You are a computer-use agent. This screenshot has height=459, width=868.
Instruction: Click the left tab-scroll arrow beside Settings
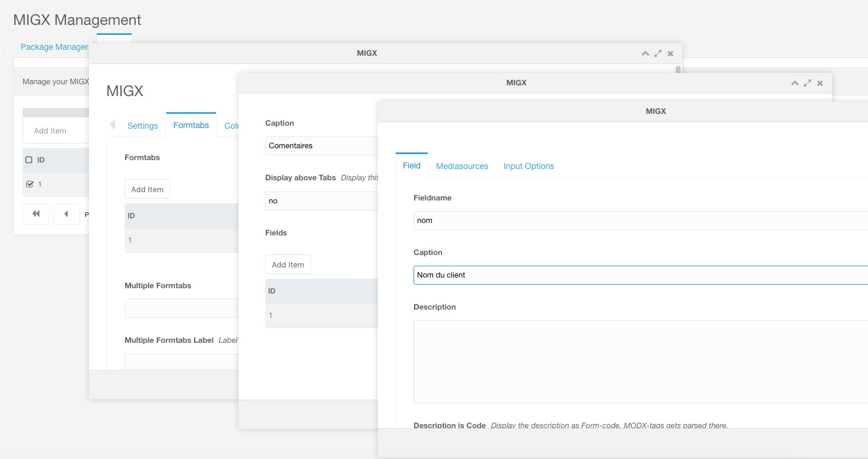[112, 125]
